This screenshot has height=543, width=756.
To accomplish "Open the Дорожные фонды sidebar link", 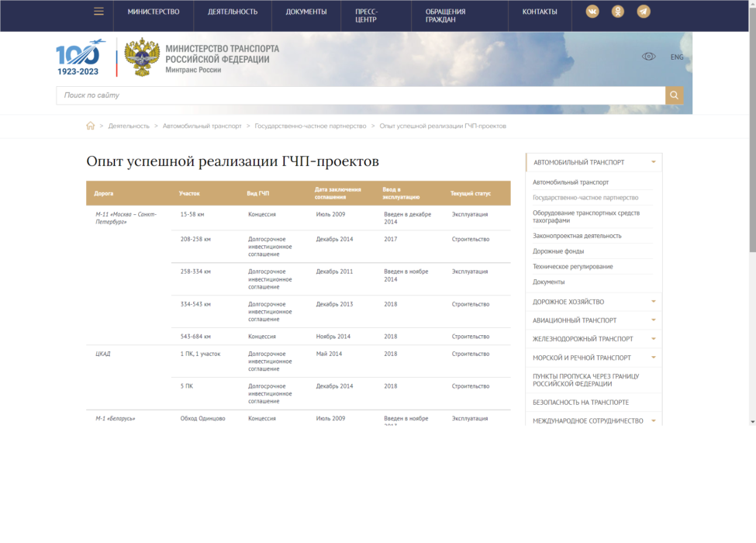I will click(558, 251).
